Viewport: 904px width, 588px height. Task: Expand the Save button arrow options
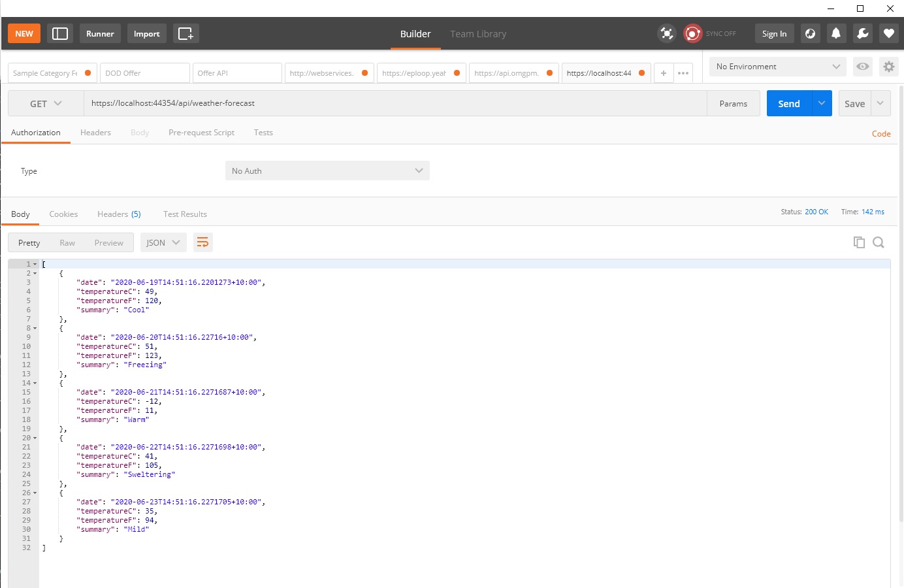(x=880, y=103)
